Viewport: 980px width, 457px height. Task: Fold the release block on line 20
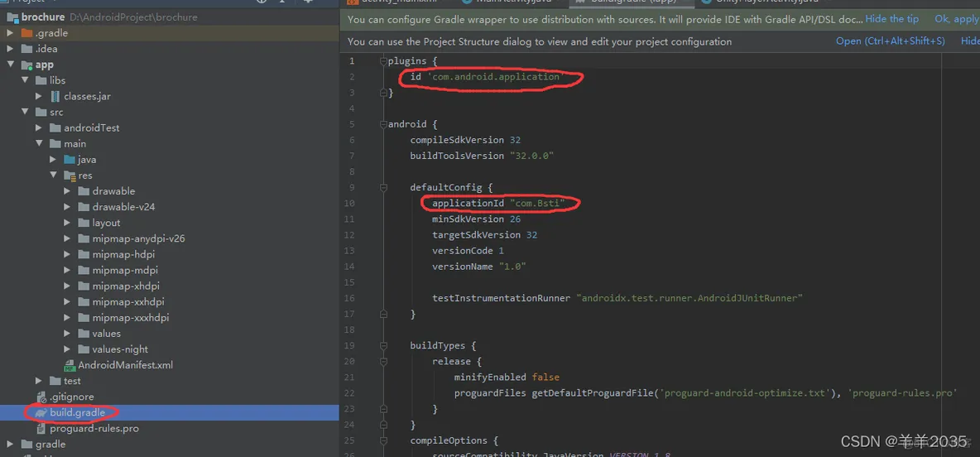(x=383, y=361)
